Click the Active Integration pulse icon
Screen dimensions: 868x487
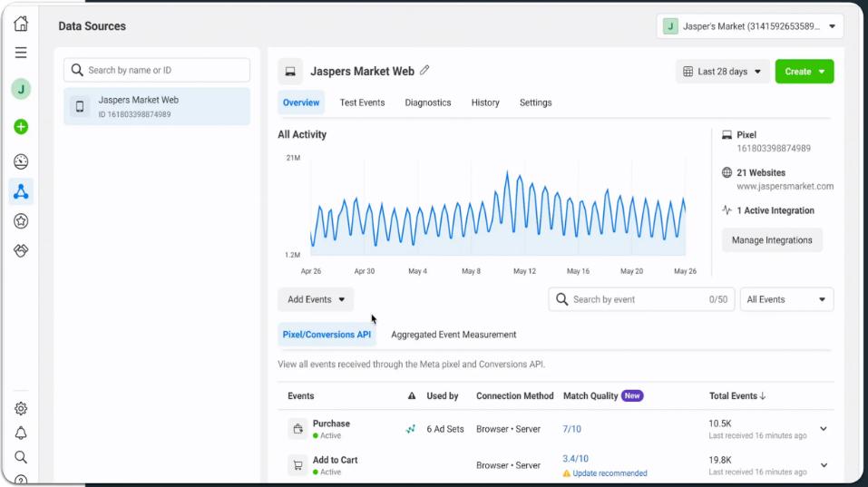727,210
